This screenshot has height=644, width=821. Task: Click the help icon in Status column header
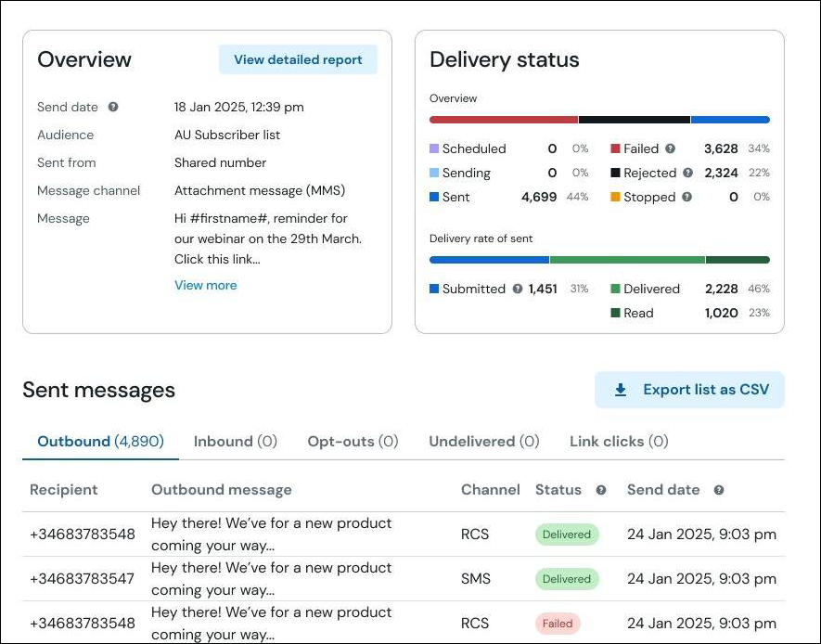(x=601, y=490)
